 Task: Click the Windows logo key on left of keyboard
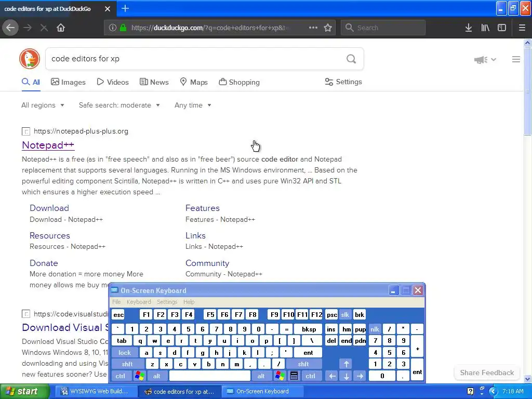pyautogui.click(x=139, y=376)
